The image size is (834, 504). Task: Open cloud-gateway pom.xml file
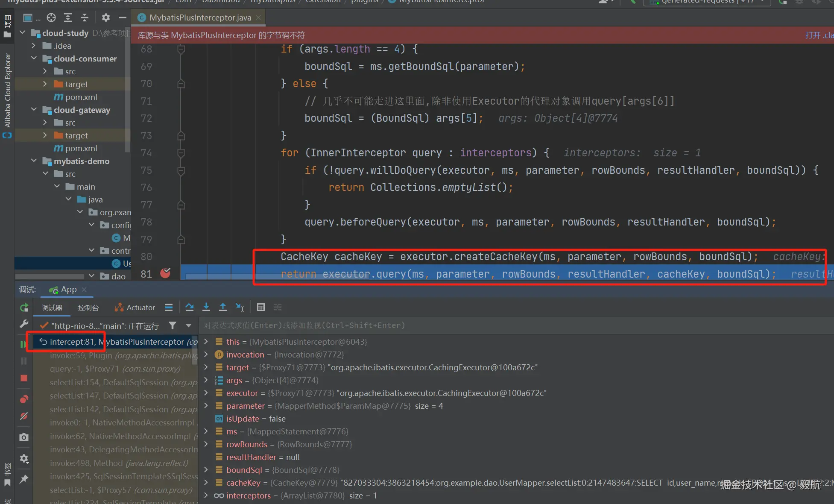[x=76, y=148]
